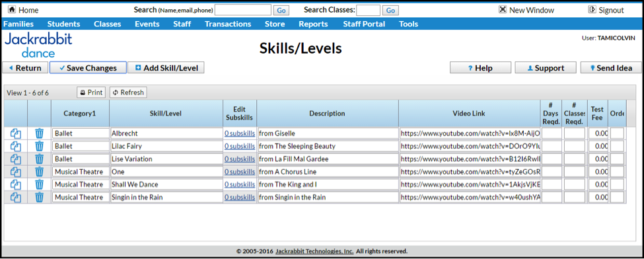Open 0 subskills link for One
The width and height of the screenshot is (644, 259).
pos(240,172)
